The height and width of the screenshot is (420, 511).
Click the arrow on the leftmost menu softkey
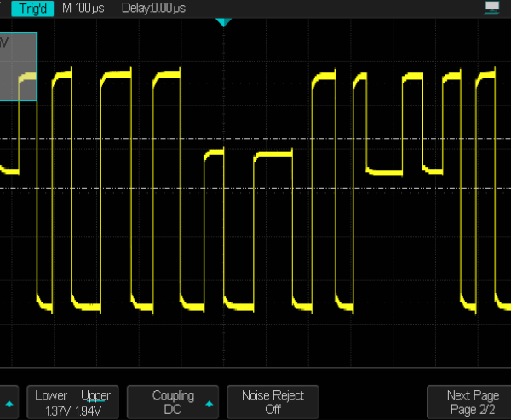[x=9, y=404]
